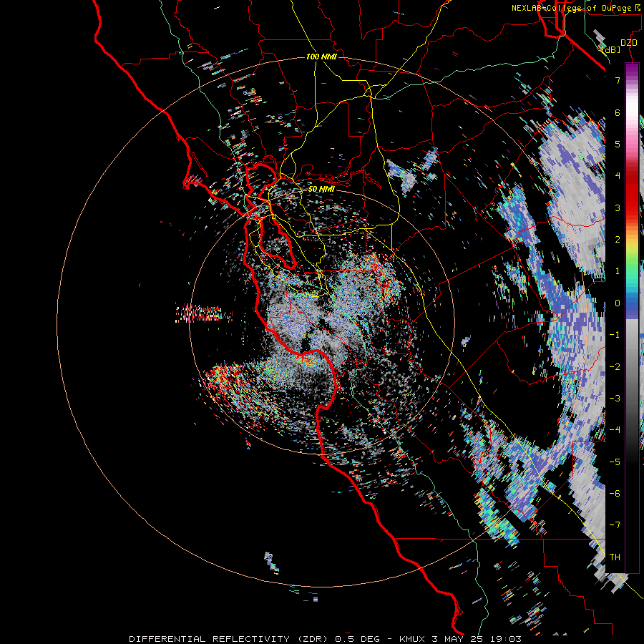
Task: Click the NEXLAB-College of DuPage credit text
Action: pos(575,8)
